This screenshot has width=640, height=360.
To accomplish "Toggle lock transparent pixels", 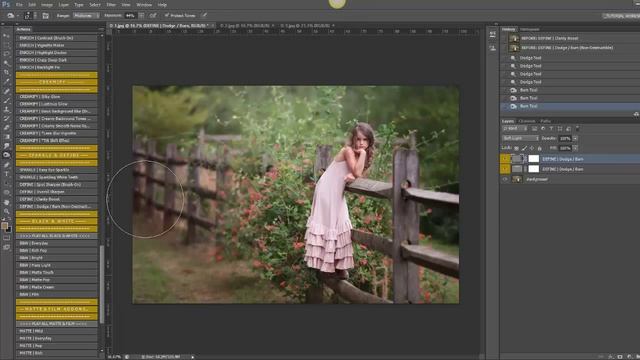I will pos(517,148).
